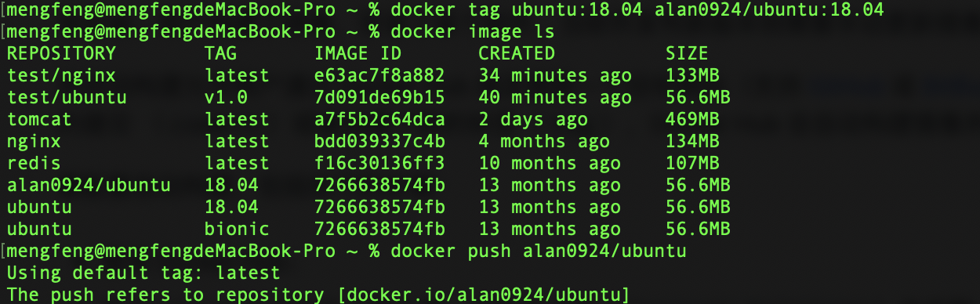
Task: Click the test/ubuntu repository entry
Action: [67, 98]
